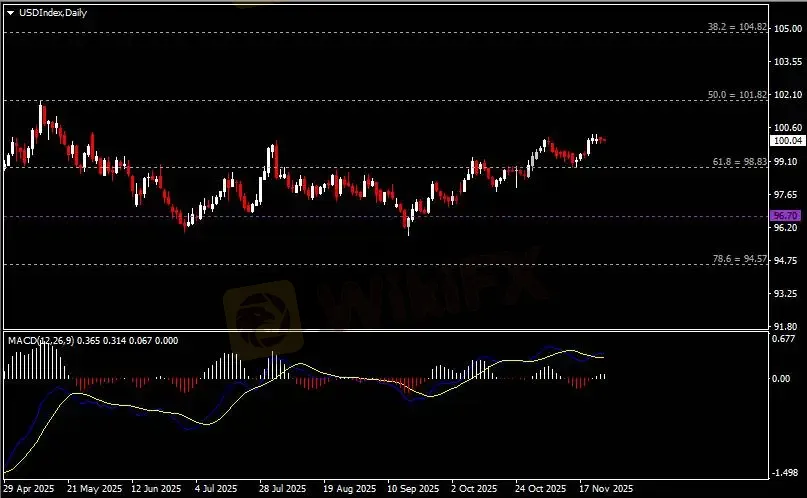
Task: Select the 38.2 = 104.82 Fibonacci label
Action: (x=738, y=26)
